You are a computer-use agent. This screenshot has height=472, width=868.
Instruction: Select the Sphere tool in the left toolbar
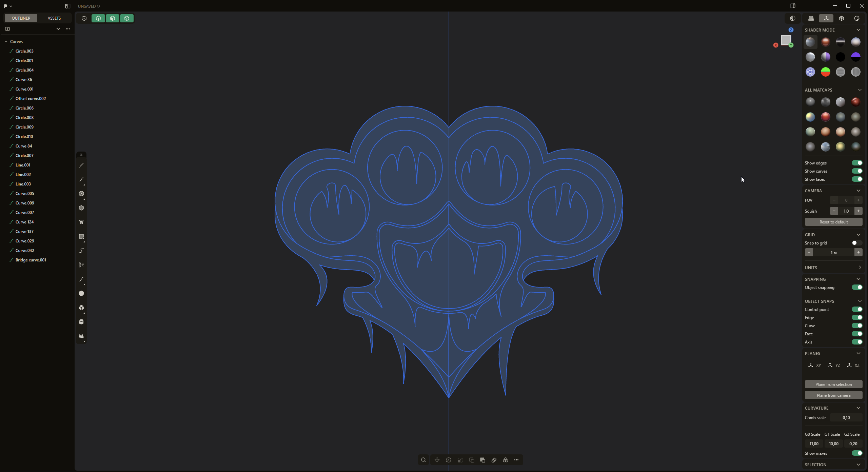pos(81,293)
